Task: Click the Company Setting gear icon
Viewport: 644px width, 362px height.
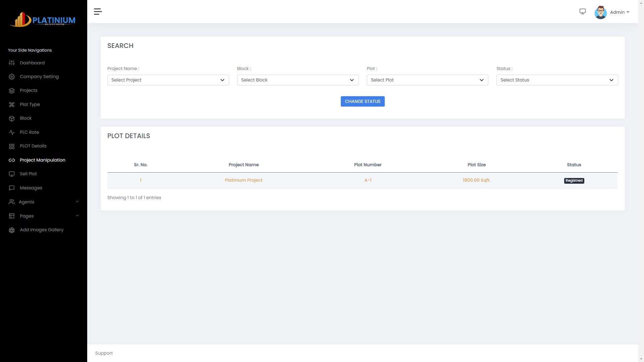Action: pos(12,77)
